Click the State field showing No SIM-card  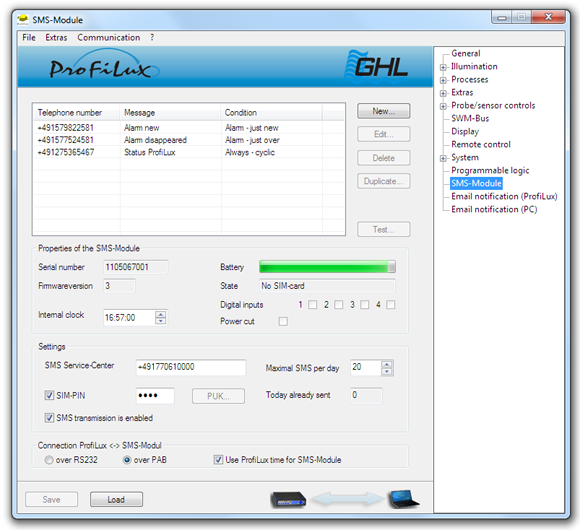(327, 286)
